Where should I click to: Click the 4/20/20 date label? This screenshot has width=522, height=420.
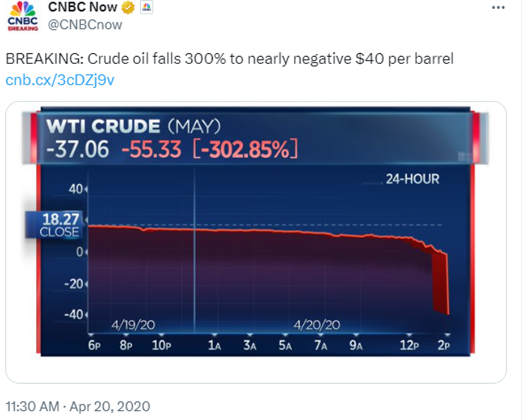(x=317, y=325)
